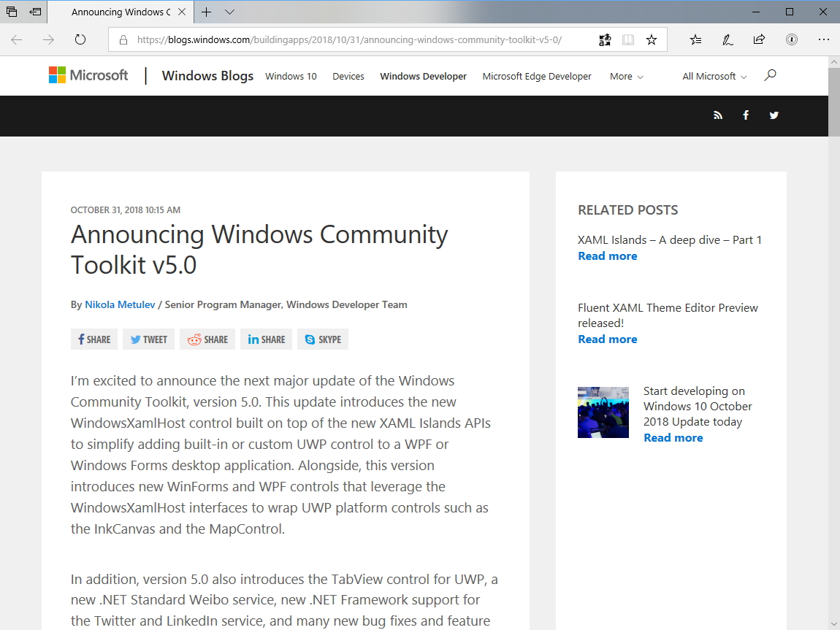Image resolution: width=840 pixels, height=630 pixels.
Task: Switch to the Announcing Windows Community tab
Action: click(119, 12)
